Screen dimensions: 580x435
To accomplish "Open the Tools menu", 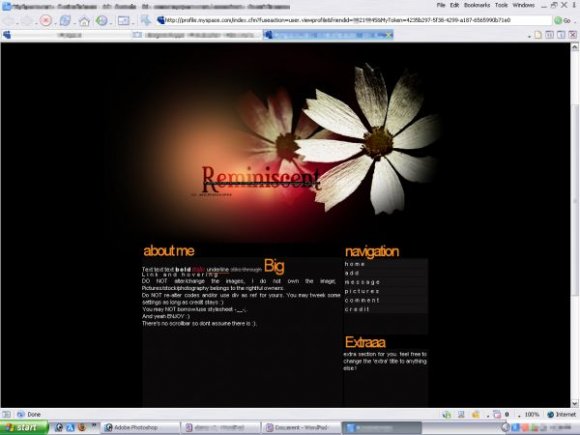I will (x=501, y=5).
